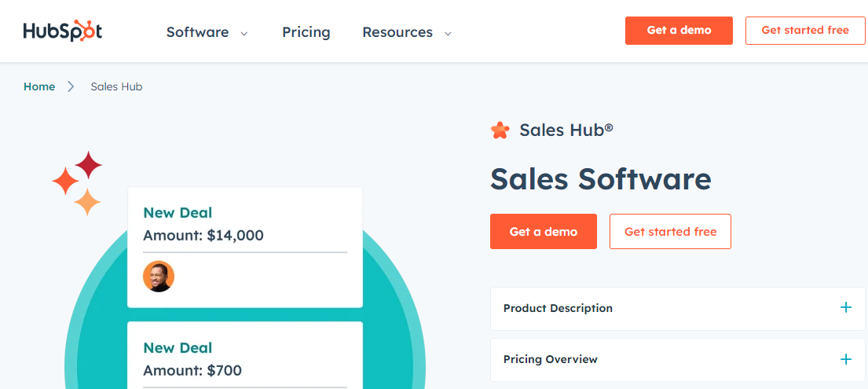Image resolution: width=868 pixels, height=389 pixels.
Task: Click the chevron next to Software
Action: [244, 33]
